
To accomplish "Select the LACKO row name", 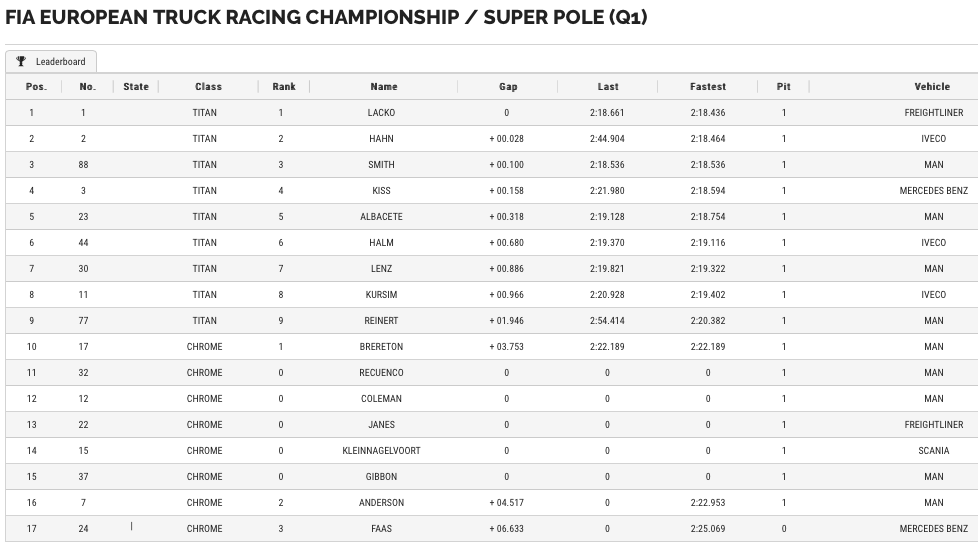I will pyautogui.click(x=381, y=113).
